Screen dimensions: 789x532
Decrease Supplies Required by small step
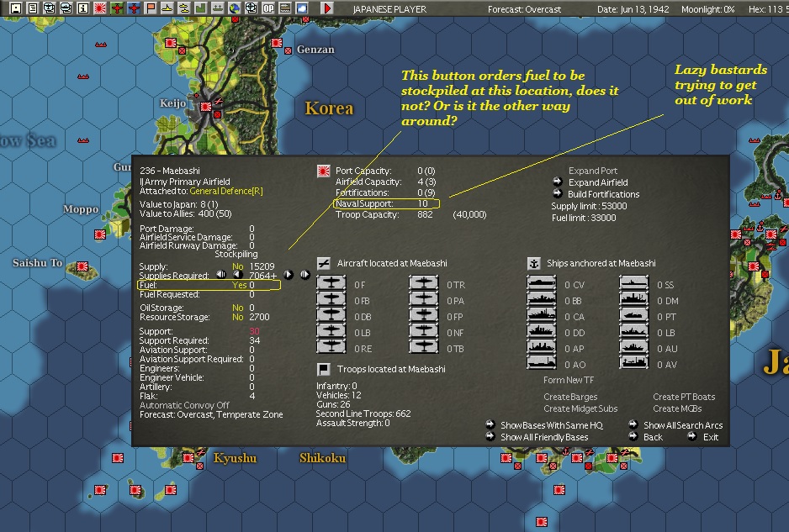coord(237,275)
